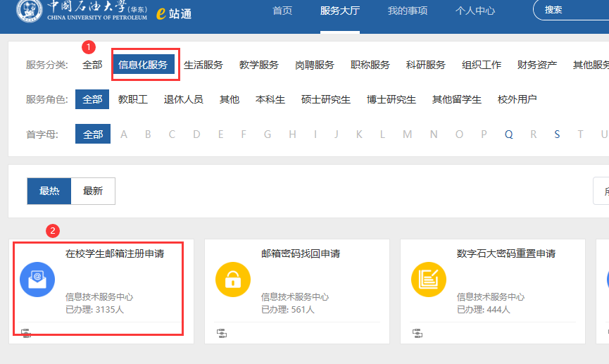This screenshot has height=364, width=609.
Task: Open the 在校学生邮箱注册申请 service title
Action: (x=115, y=253)
